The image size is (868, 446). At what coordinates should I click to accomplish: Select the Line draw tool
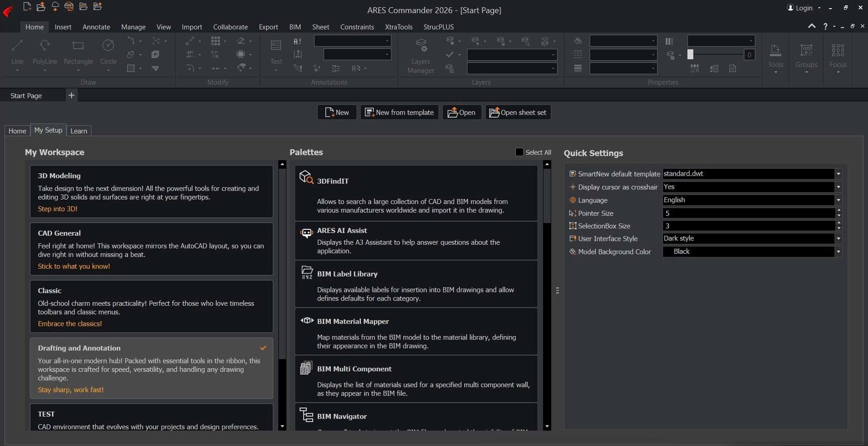point(17,51)
